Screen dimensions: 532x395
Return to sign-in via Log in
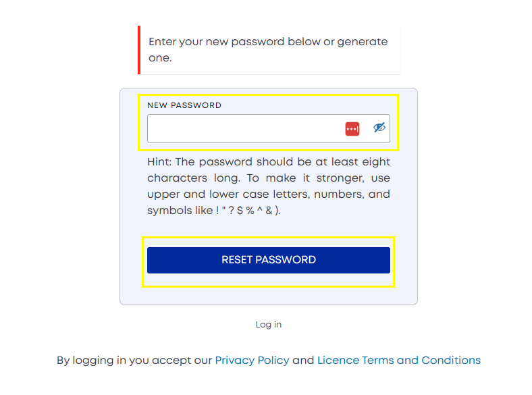[x=269, y=325]
